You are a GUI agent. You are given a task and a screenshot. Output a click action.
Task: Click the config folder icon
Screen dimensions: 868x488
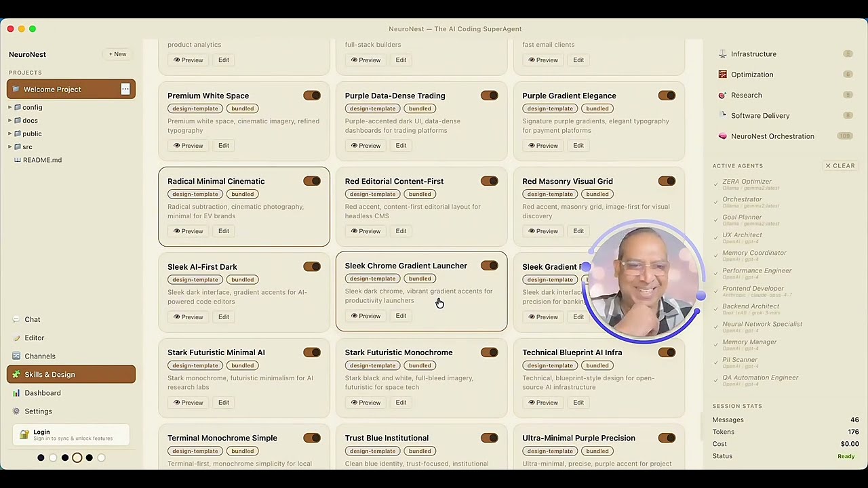pyautogui.click(x=18, y=107)
